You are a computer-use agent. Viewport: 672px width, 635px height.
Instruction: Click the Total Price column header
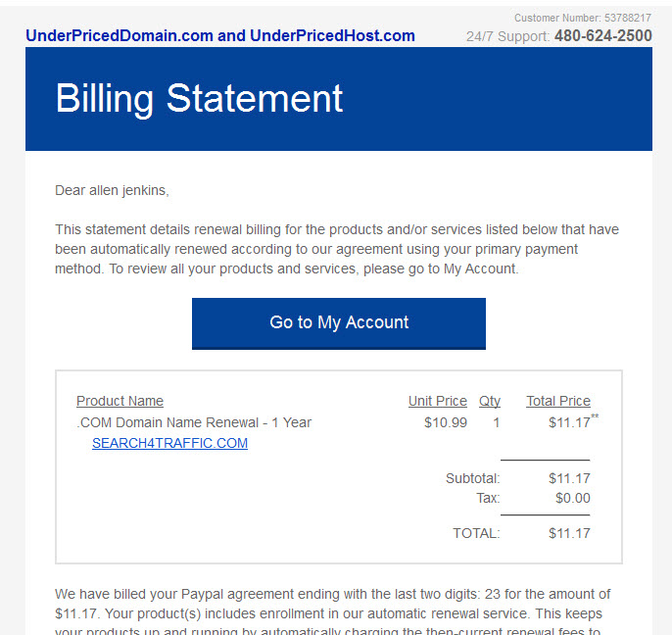(558, 401)
